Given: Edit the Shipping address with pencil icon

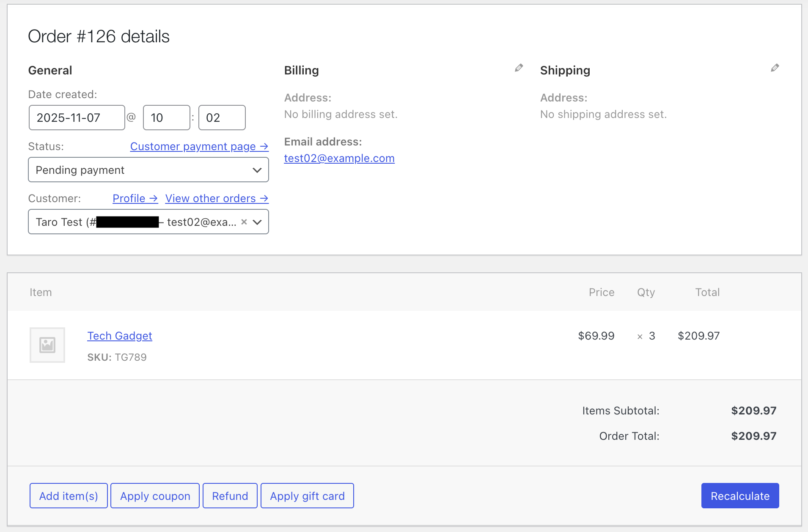Looking at the screenshot, I should [x=775, y=68].
